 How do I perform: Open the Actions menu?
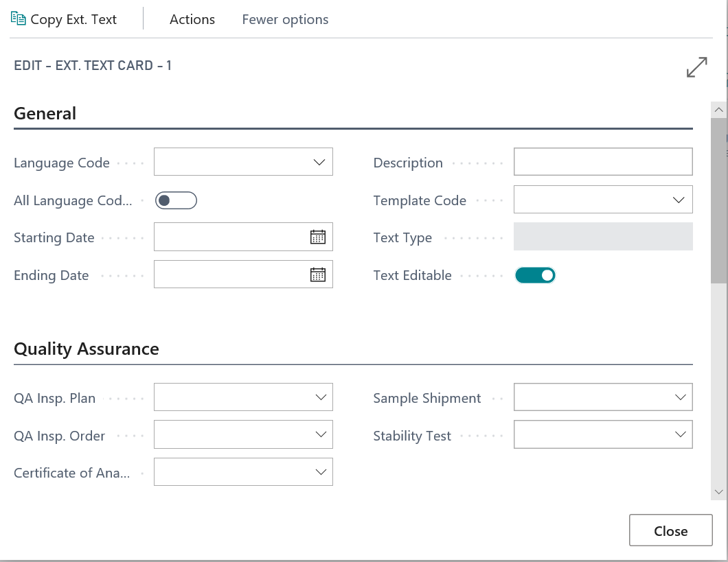click(192, 19)
